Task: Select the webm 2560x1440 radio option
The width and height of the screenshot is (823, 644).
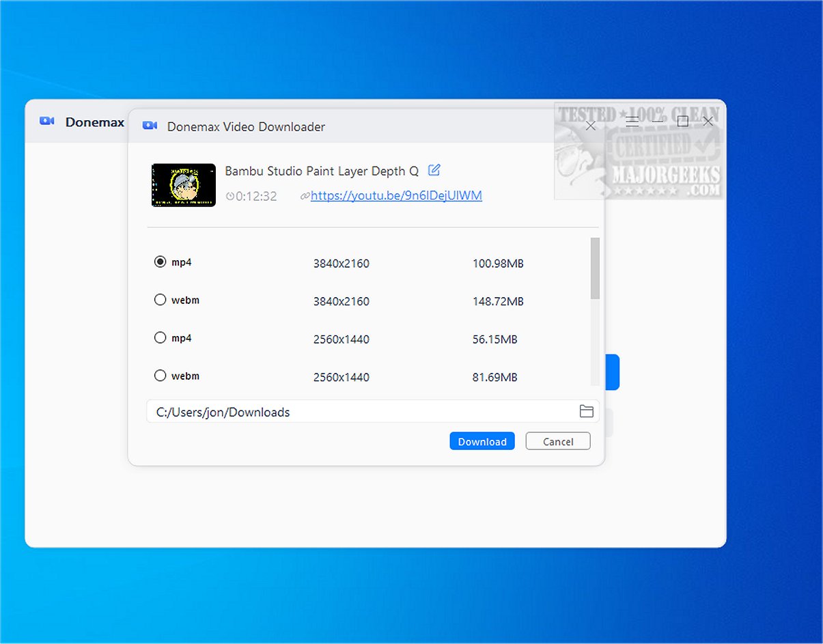Action: point(160,375)
